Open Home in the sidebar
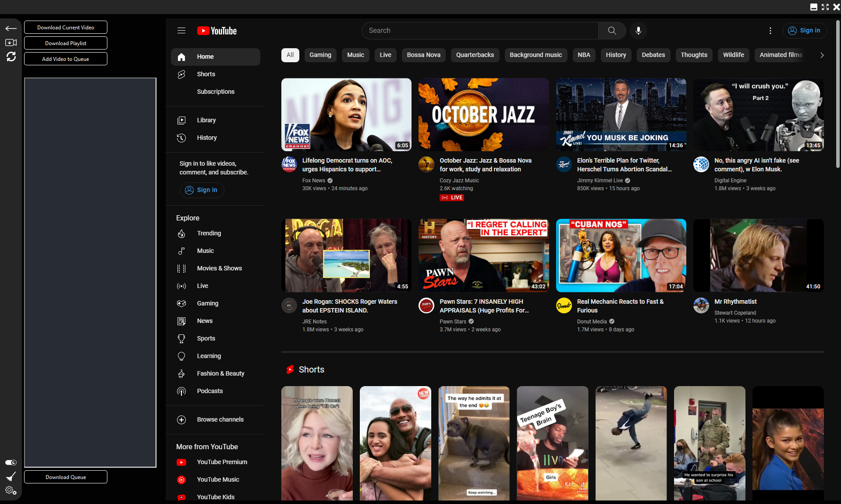This screenshot has width=841, height=504. coord(216,57)
